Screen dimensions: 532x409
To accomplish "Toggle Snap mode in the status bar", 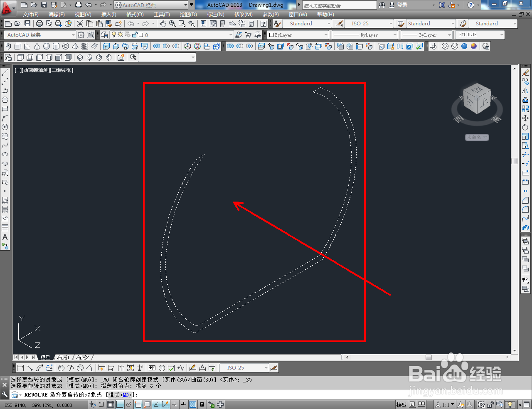I will 101,404.
